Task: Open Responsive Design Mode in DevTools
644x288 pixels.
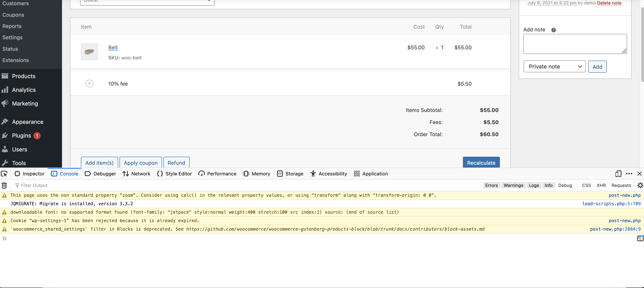Action: click(618, 174)
